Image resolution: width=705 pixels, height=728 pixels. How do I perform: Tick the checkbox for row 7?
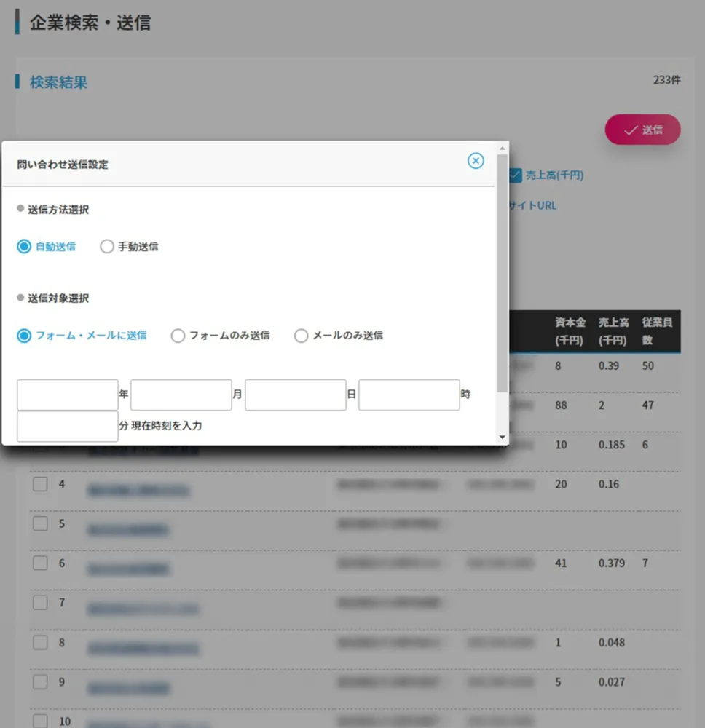click(x=40, y=603)
